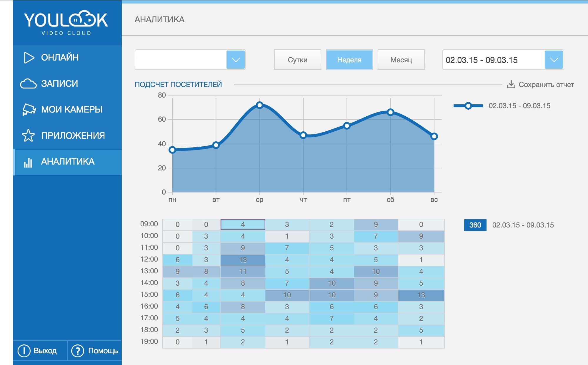Click the download icon beside Сохранить отчет
This screenshot has height=365, width=588.
511,84
